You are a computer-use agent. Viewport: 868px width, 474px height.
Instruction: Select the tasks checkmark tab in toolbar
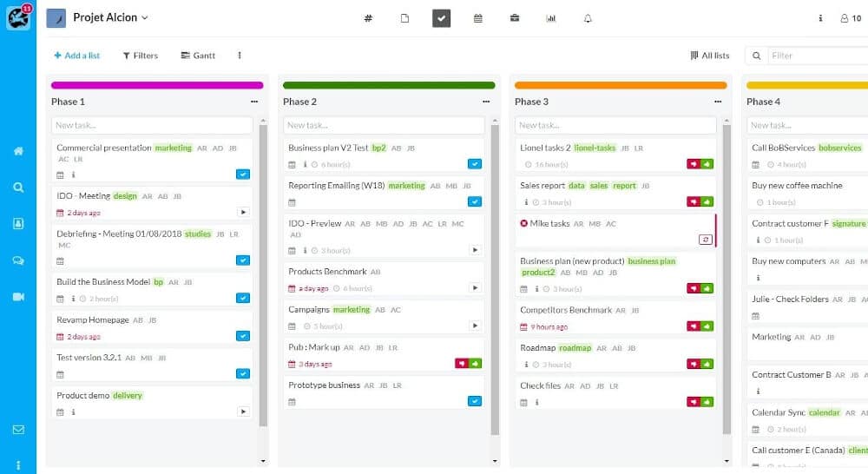click(442, 18)
